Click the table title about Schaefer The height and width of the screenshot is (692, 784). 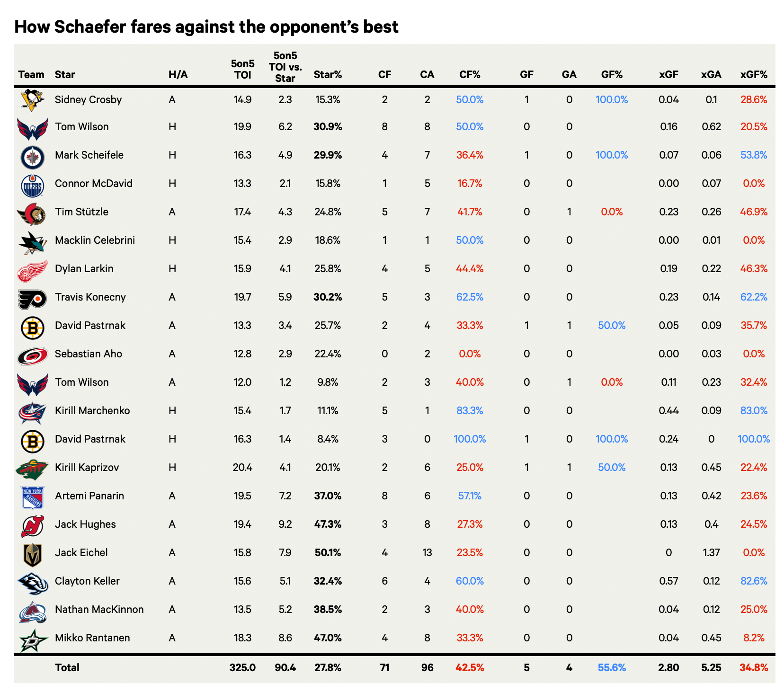(x=206, y=27)
